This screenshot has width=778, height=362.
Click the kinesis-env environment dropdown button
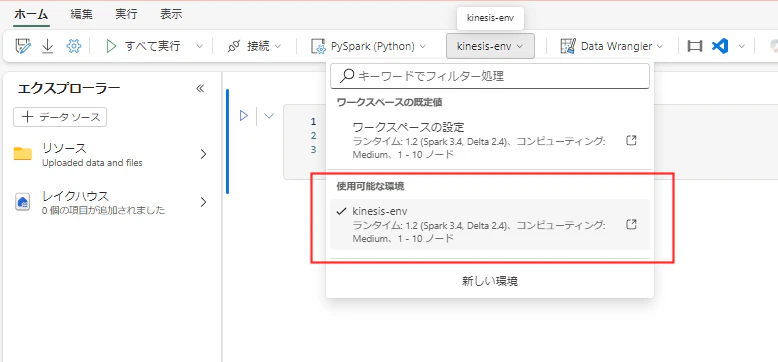490,46
